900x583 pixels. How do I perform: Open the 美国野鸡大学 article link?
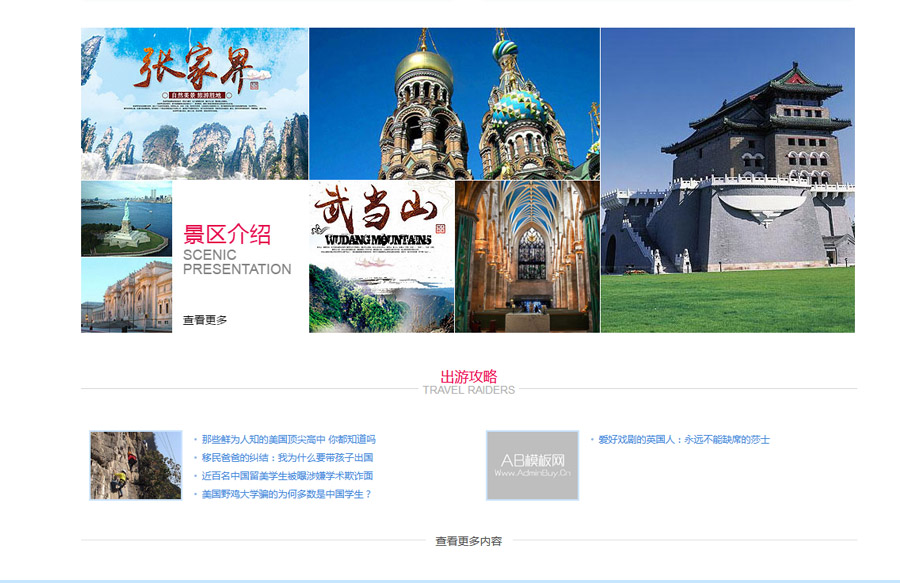(286, 494)
